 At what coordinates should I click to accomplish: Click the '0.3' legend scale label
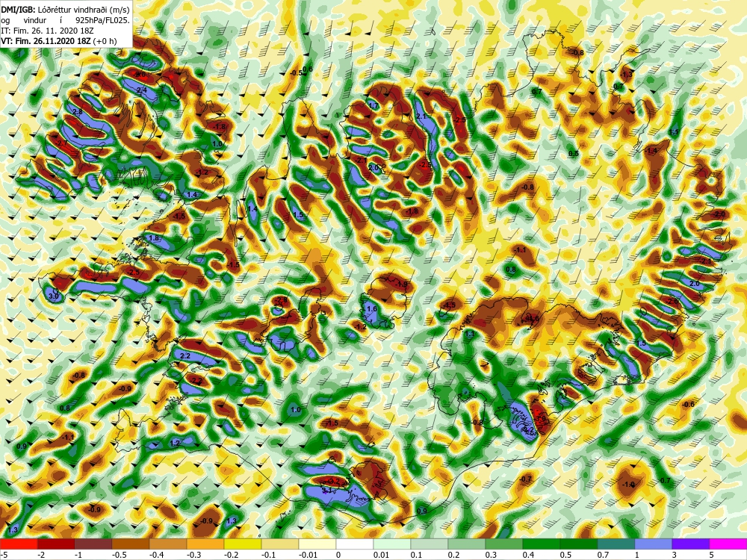(x=492, y=555)
